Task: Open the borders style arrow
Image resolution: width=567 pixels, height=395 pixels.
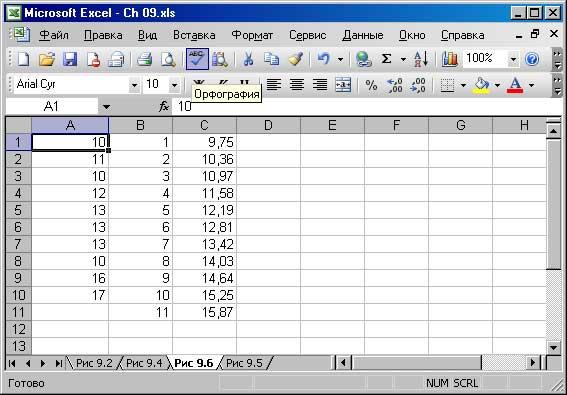Action: pyautogui.click(x=463, y=85)
